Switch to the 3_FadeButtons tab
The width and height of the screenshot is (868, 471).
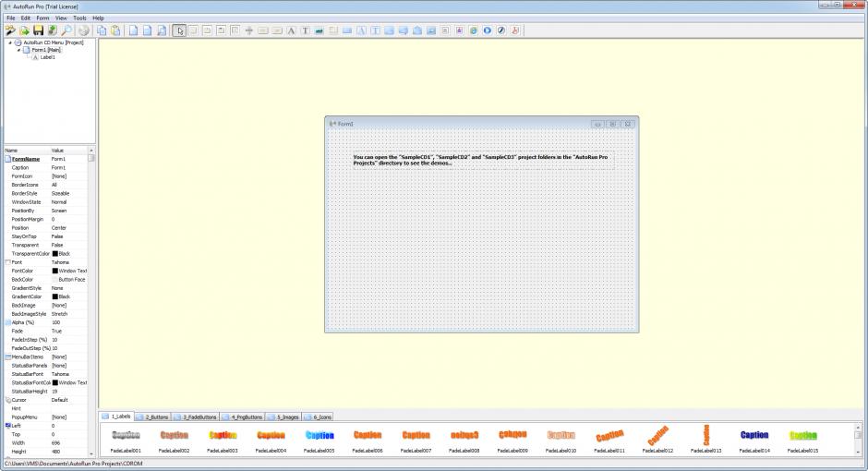pyautogui.click(x=196, y=417)
